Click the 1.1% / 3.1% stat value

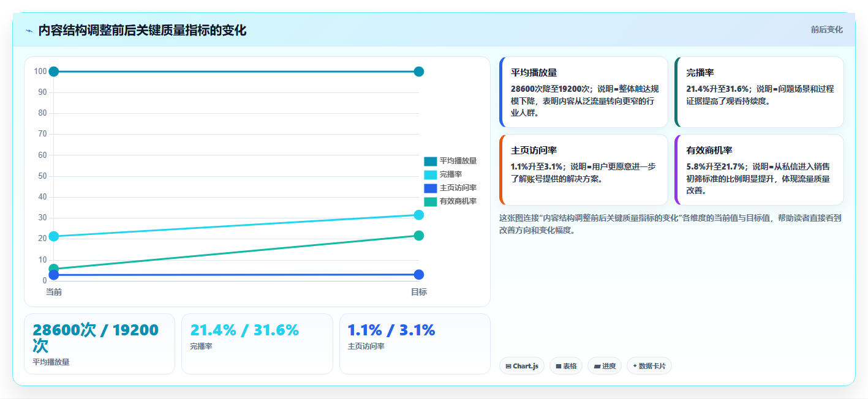coord(391,330)
